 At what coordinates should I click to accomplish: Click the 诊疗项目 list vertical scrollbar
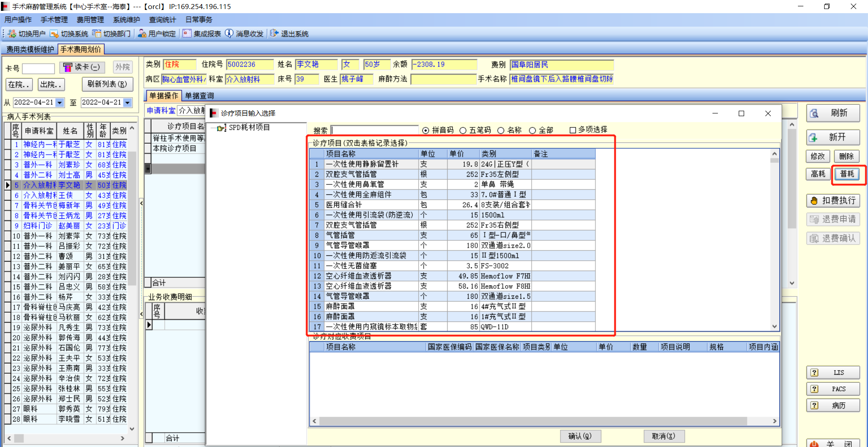pyautogui.click(x=774, y=240)
